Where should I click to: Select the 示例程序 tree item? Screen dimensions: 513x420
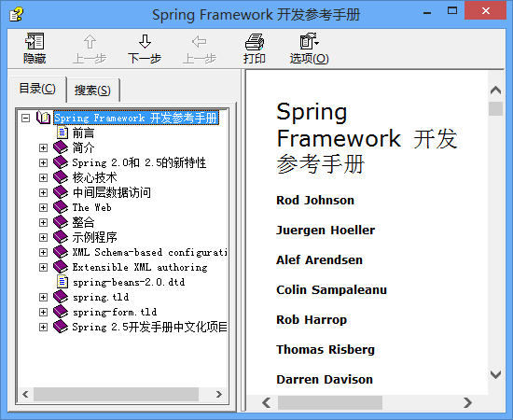coord(94,237)
